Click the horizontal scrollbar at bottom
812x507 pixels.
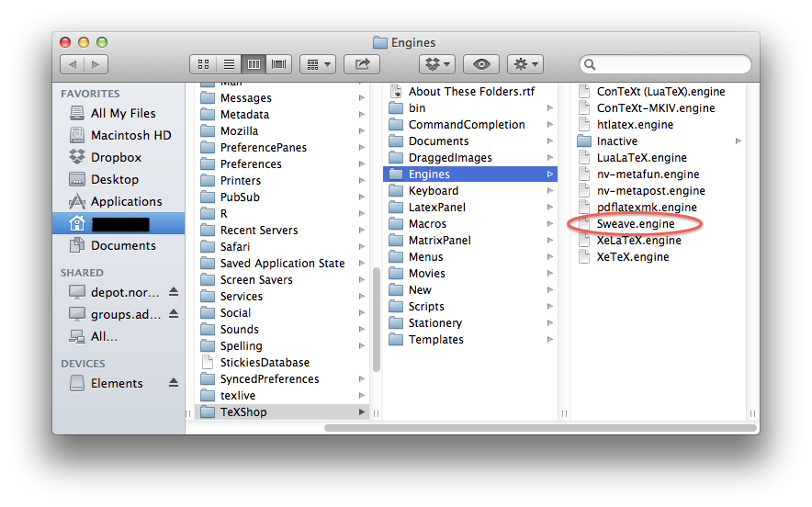(540, 428)
